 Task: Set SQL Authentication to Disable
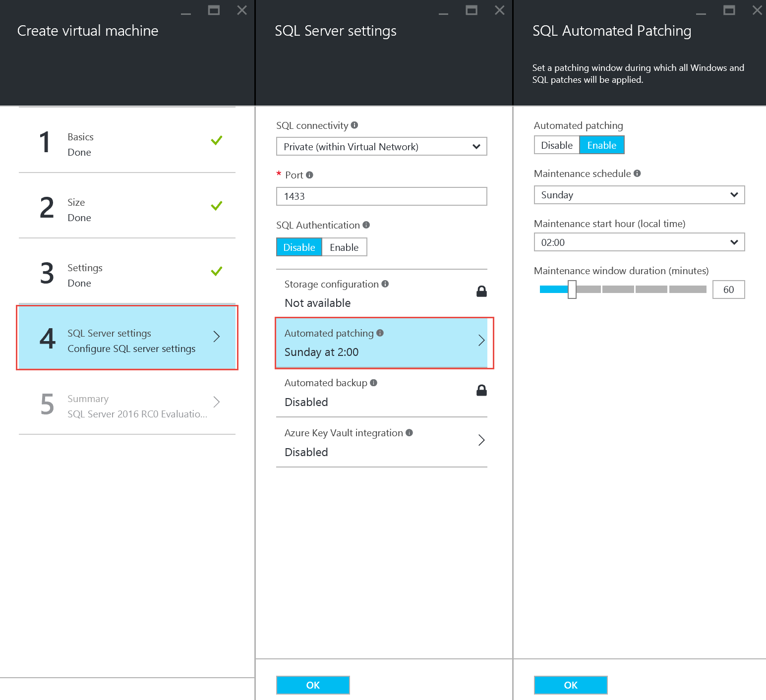tap(299, 247)
